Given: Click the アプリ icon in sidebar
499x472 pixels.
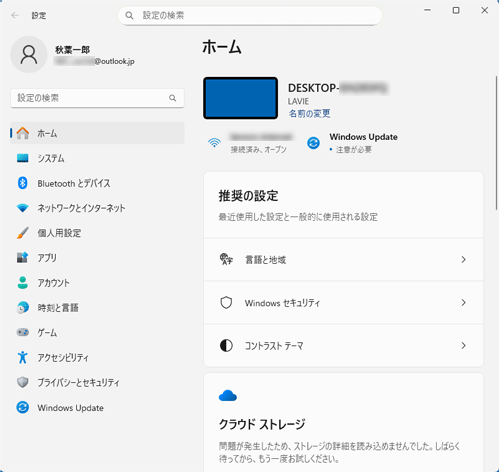Looking at the screenshot, I should (23, 258).
